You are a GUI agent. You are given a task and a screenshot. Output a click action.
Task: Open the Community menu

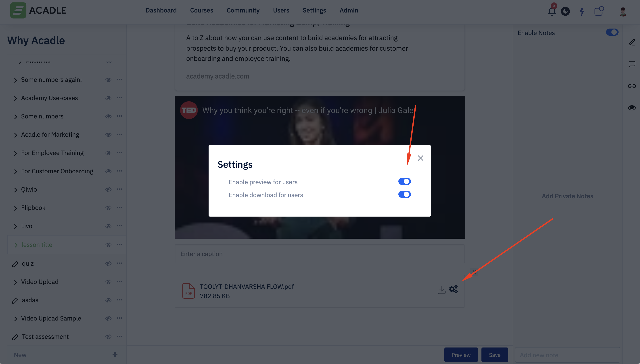coord(243,10)
